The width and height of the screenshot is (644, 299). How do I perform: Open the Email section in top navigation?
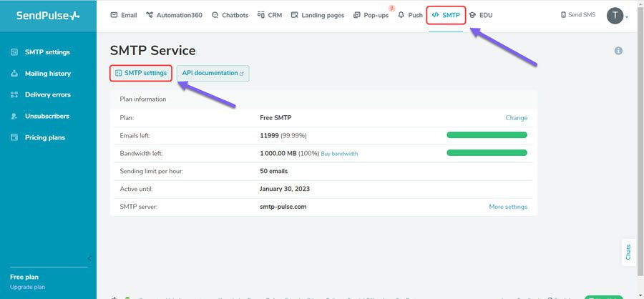click(124, 15)
